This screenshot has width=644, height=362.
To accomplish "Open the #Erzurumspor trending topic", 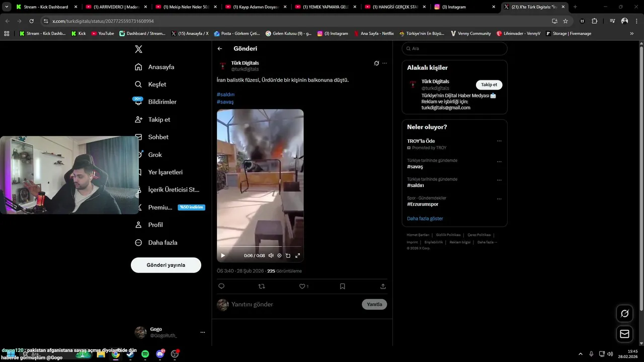I will tap(423, 204).
